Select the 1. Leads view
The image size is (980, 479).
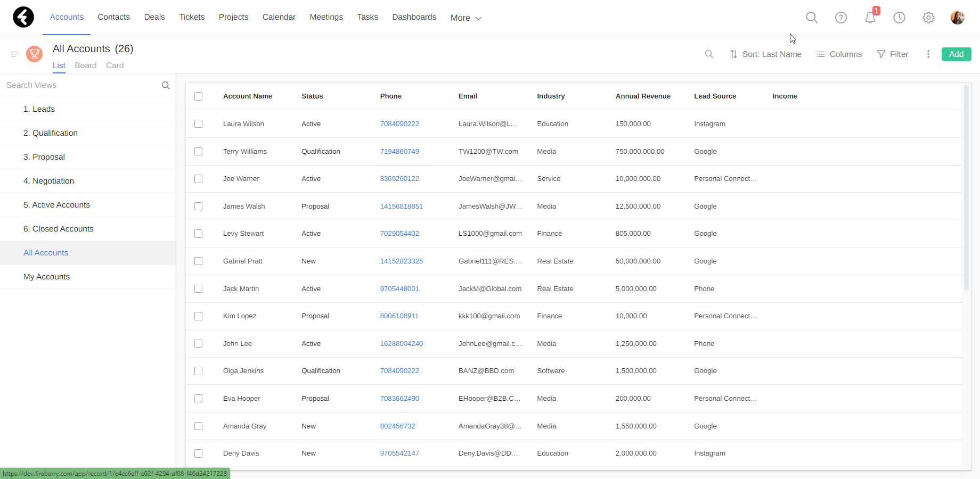(x=88, y=109)
